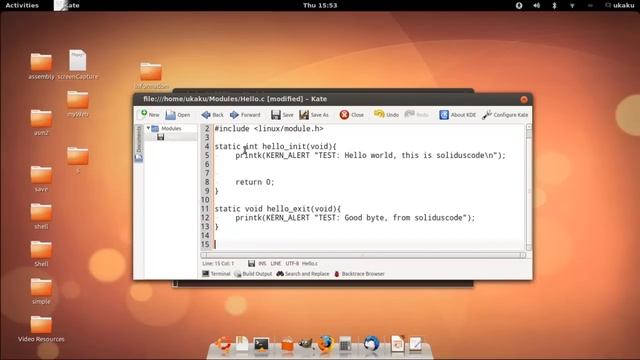Click on the 'return 0;' code line
Image resolution: width=640 pixels, height=360 pixels.
(255, 182)
